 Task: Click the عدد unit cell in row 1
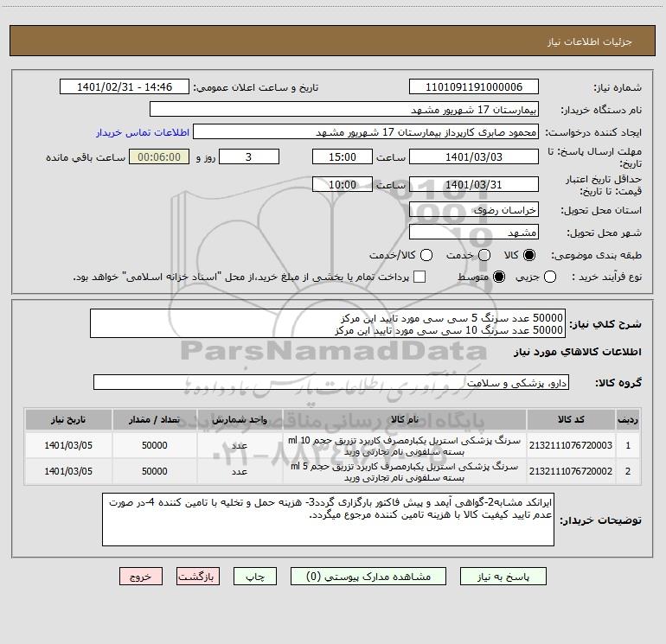click(x=240, y=445)
